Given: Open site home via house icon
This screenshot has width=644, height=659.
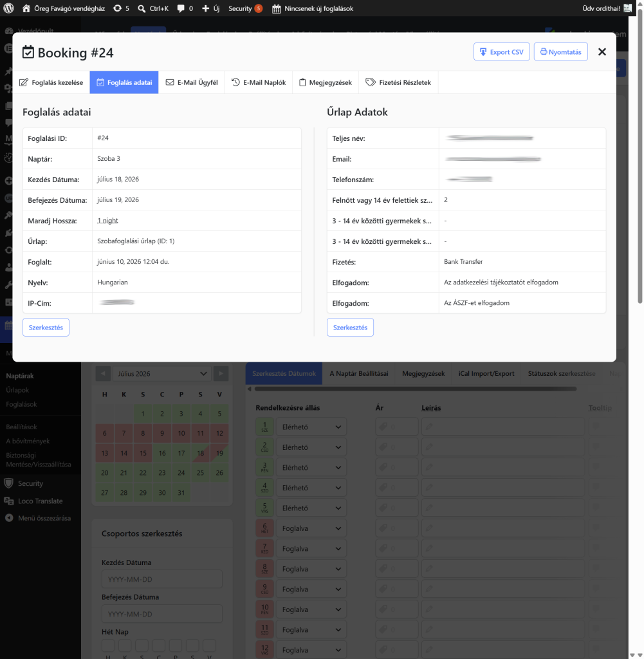Looking at the screenshot, I should 26,8.
